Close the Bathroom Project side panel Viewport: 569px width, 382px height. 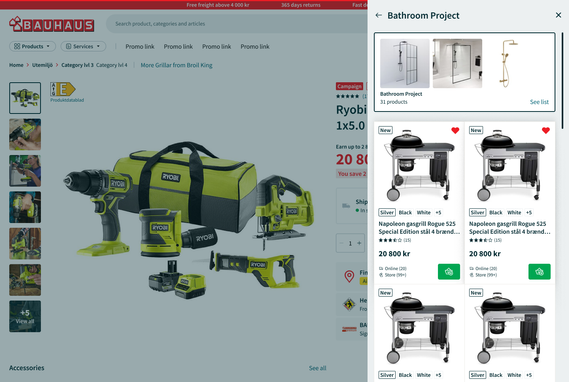point(558,15)
